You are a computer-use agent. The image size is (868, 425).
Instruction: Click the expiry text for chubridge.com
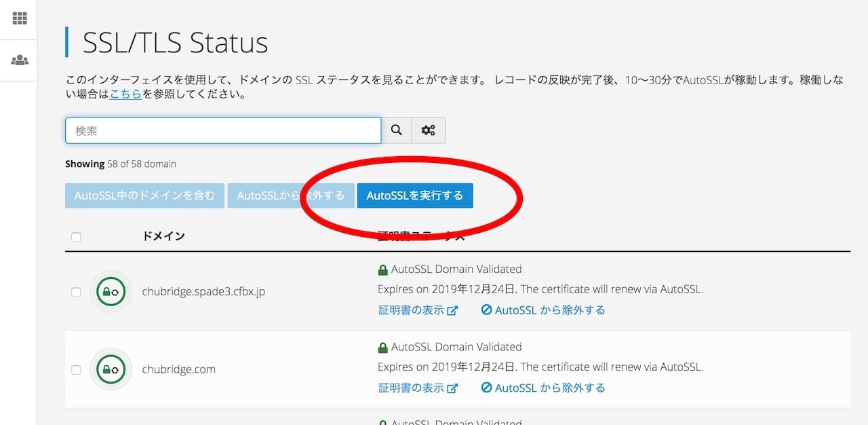[x=540, y=367]
